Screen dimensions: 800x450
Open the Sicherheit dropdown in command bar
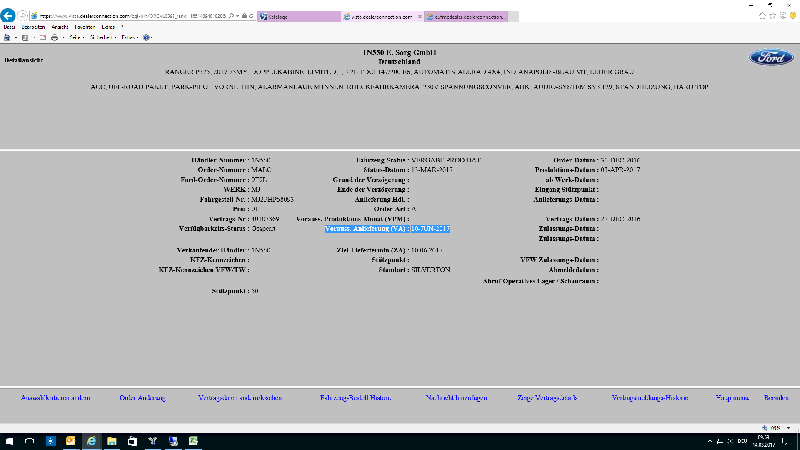(x=103, y=38)
